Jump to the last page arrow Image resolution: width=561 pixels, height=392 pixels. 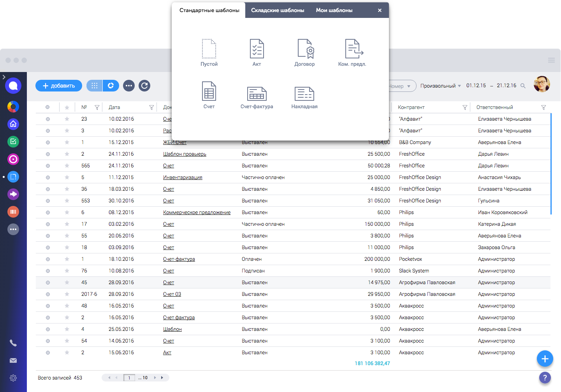point(162,378)
